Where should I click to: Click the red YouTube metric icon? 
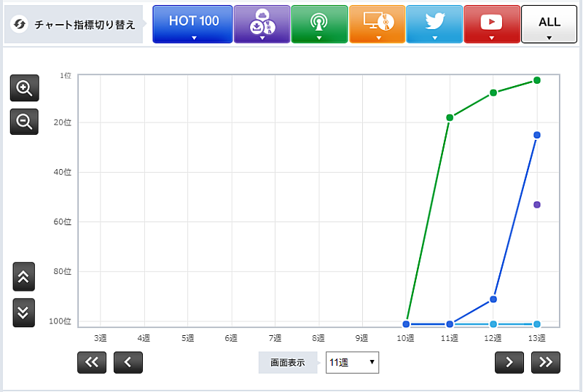pos(492,25)
